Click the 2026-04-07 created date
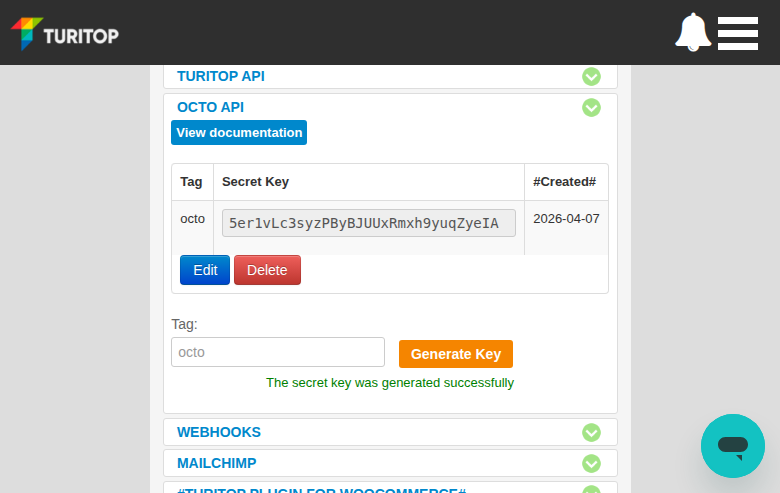The image size is (780, 493). (566, 218)
